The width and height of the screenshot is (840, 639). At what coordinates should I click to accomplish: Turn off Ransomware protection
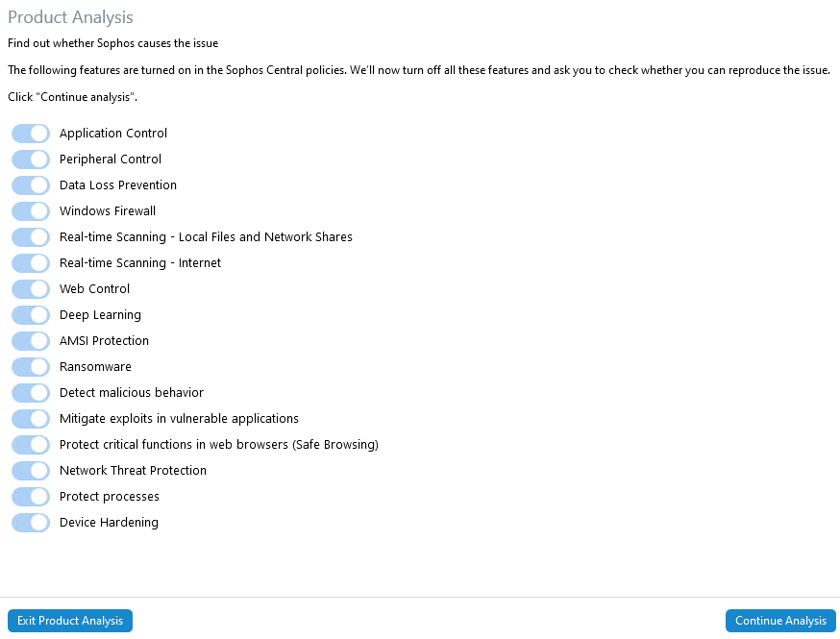tap(30, 366)
